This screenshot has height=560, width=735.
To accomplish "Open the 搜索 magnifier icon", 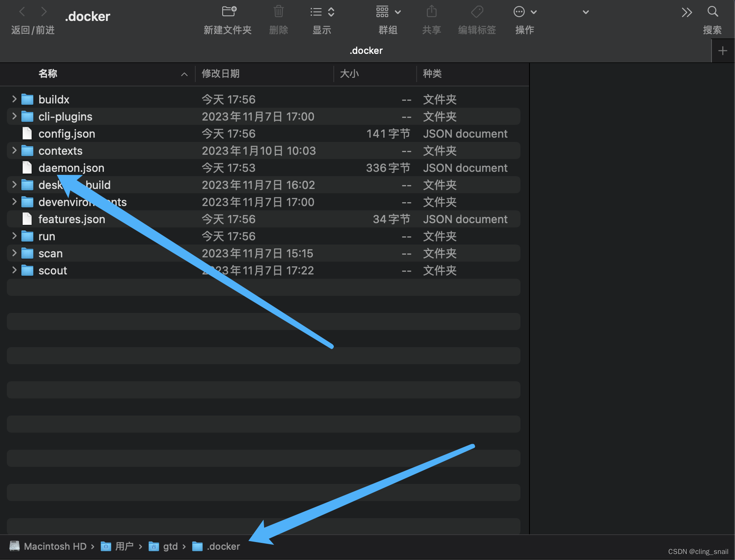I will pyautogui.click(x=713, y=12).
